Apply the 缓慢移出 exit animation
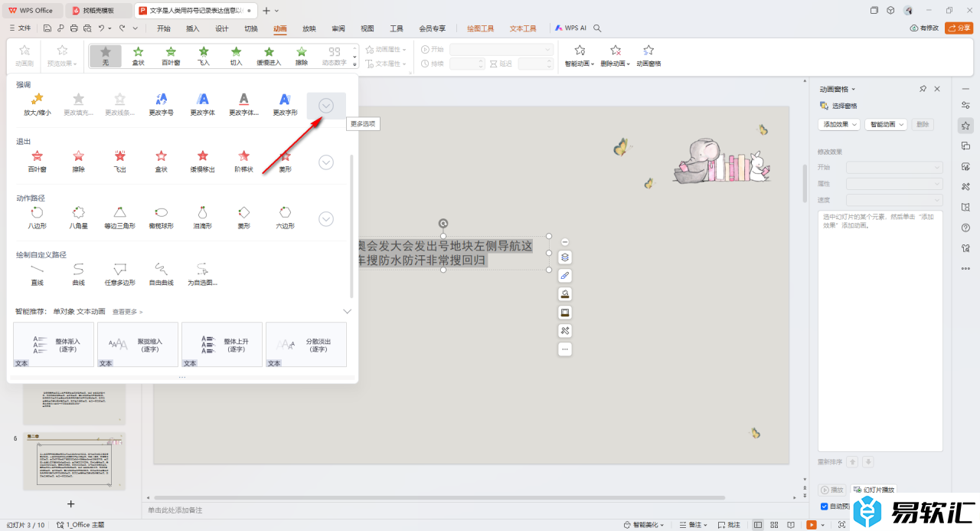Image resolution: width=980 pixels, height=531 pixels. click(202, 161)
